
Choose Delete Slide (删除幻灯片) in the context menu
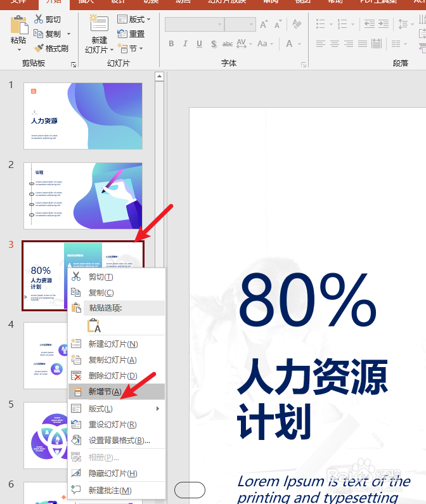117,375
